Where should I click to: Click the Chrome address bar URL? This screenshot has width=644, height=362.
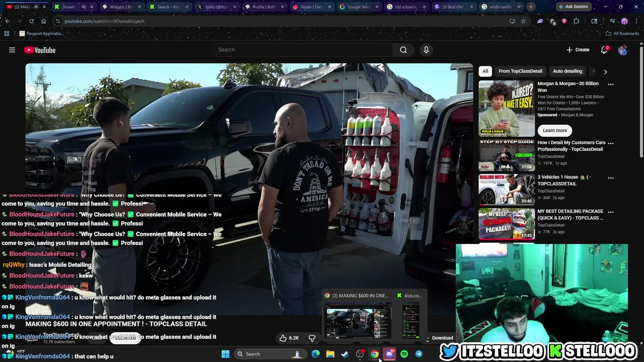point(104,21)
